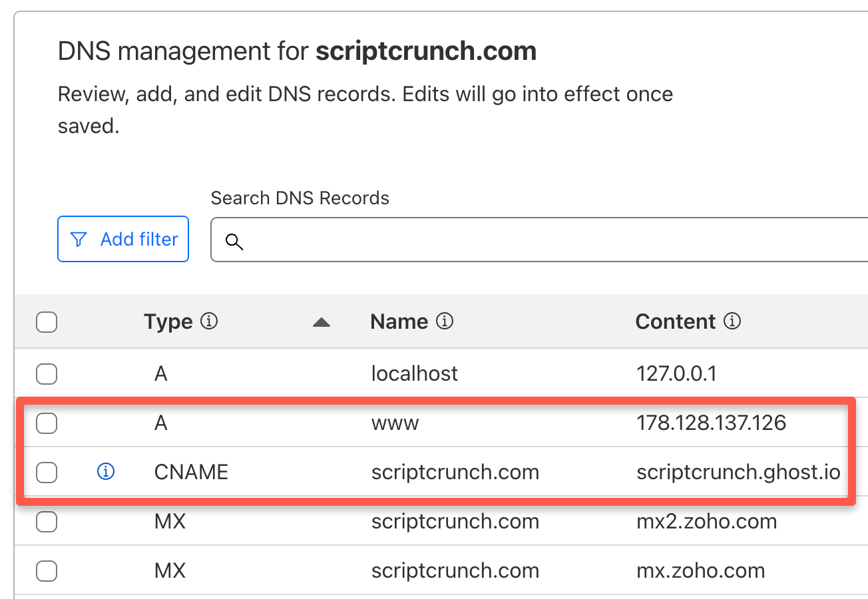The width and height of the screenshot is (868, 599).
Task: Sort records by Type column header
Action: click(x=168, y=322)
